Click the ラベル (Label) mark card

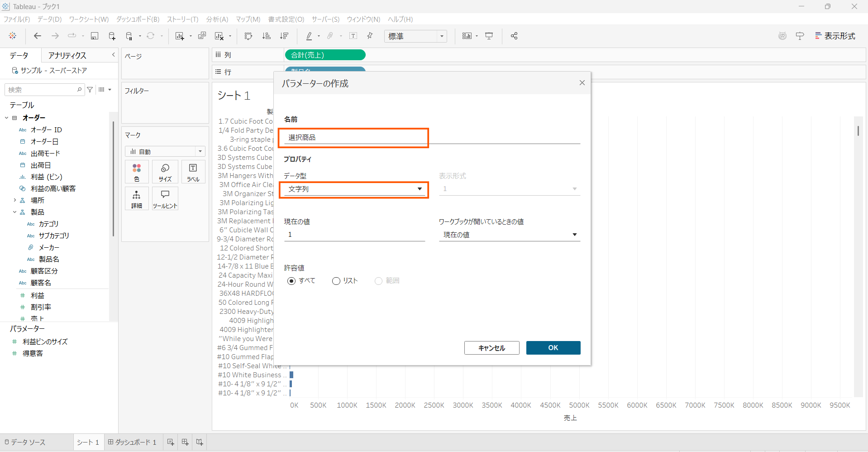click(193, 172)
